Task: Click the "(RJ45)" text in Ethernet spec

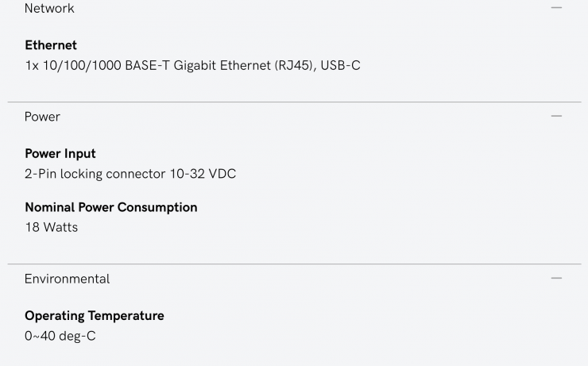Action: pyautogui.click(x=292, y=65)
